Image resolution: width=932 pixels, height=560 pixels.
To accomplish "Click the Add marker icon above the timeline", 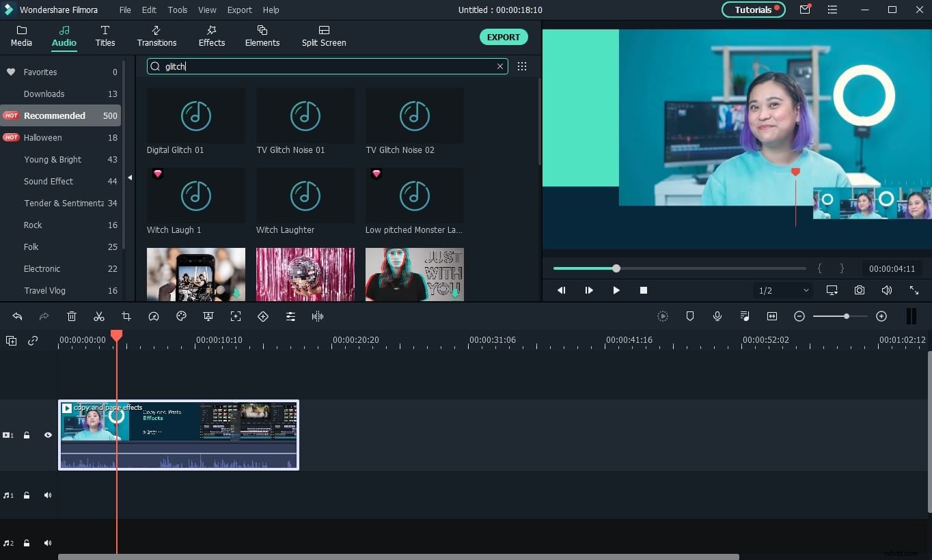I will (690, 316).
